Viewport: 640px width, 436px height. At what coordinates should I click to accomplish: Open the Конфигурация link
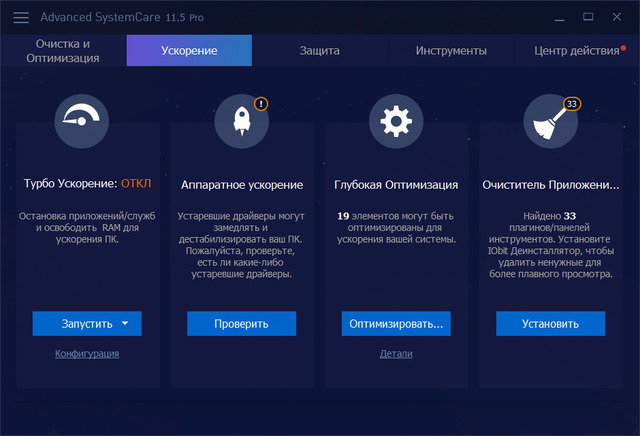pyautogui.click(x=87, y=354)
